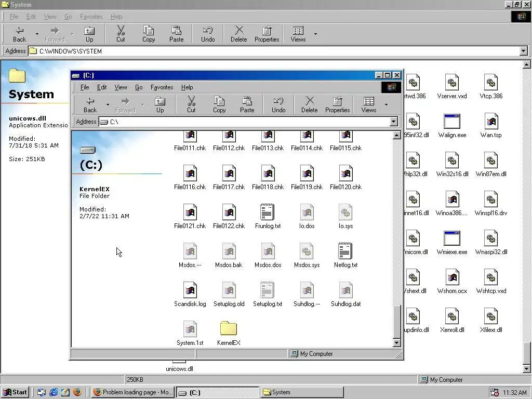Select Setuplog.txt file
This screenshot has height=399, width=532.
tap(268, 295)
